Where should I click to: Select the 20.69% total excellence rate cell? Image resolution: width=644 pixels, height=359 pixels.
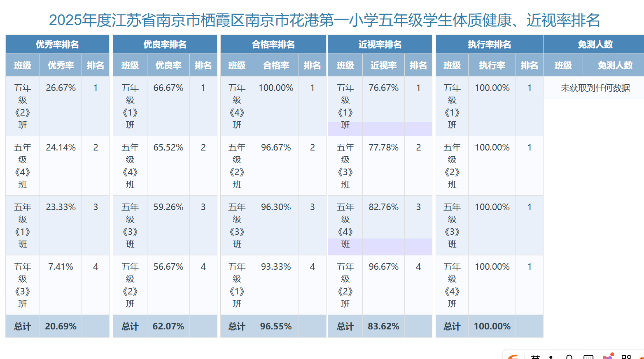61,327
